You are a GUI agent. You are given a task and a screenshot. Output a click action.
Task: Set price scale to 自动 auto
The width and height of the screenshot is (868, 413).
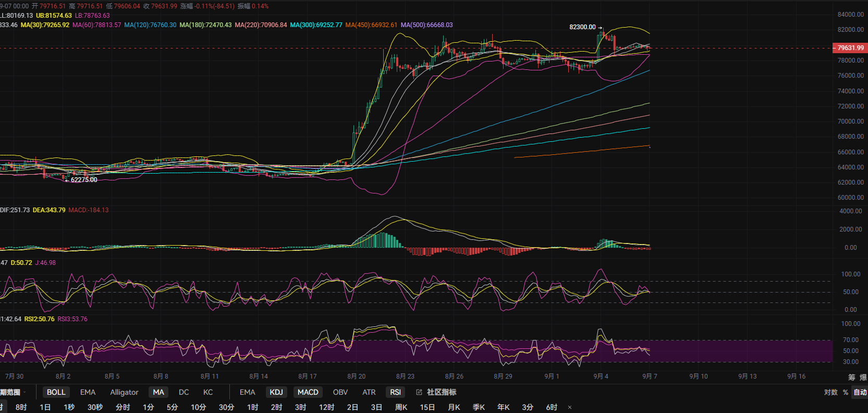[860, 392]
